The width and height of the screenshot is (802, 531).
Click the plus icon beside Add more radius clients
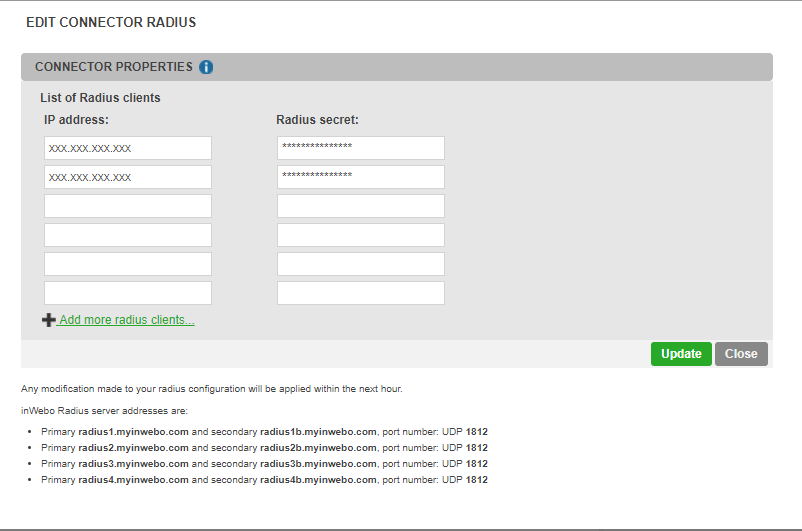(x=49, y=320)
